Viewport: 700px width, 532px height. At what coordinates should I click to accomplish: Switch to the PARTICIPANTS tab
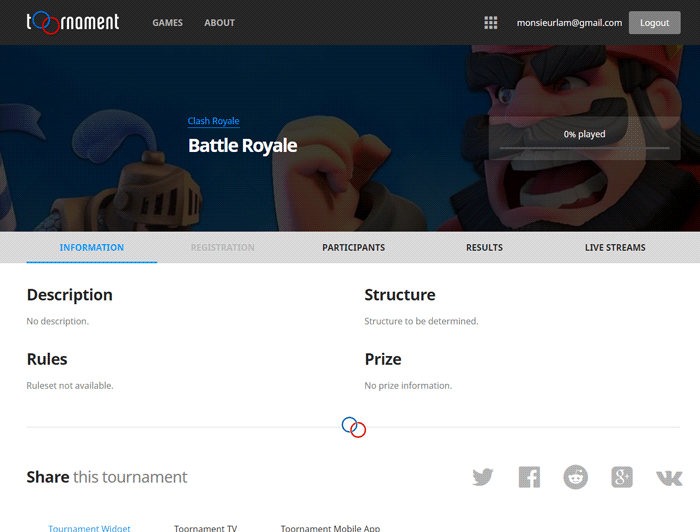pyautogui.click(x=354, y=247)
